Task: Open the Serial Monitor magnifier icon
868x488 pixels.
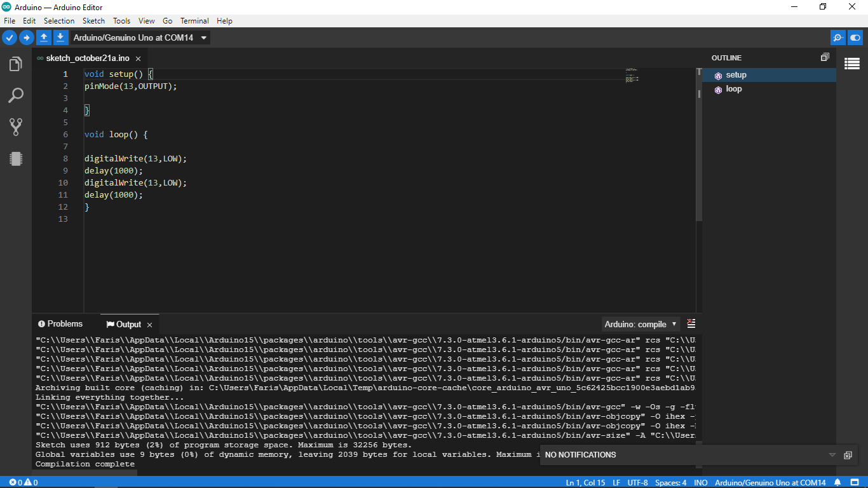Action: (x=838, y=37)
